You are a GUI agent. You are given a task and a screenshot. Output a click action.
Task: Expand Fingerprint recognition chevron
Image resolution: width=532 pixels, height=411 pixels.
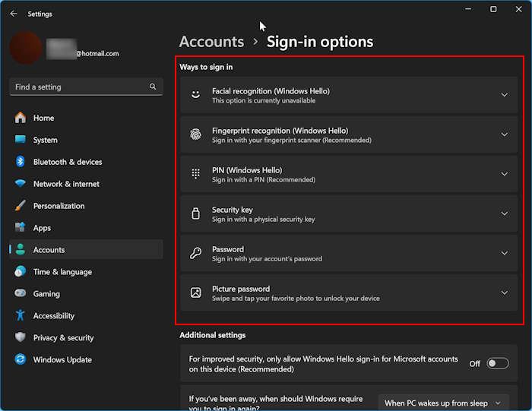[x=505, y=134]
